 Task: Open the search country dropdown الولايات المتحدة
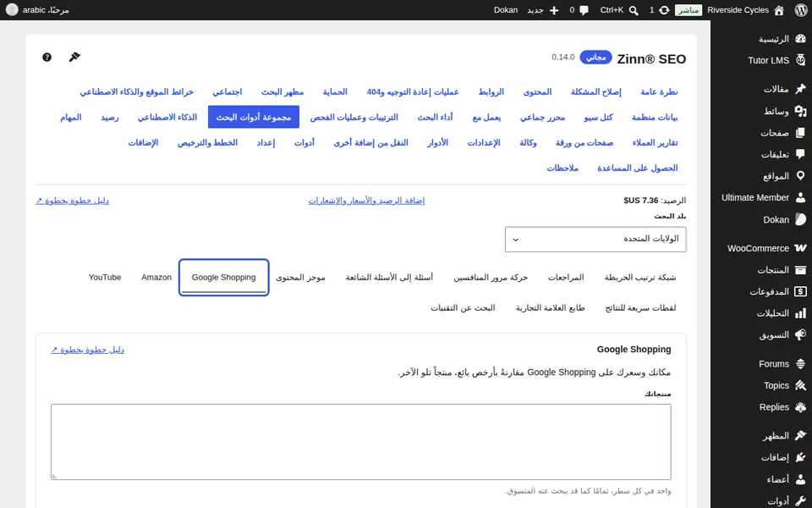click(x=595, y=239)
